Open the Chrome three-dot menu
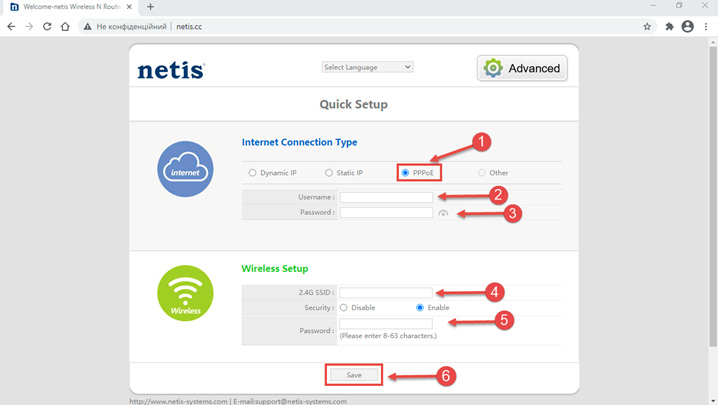The height and width of the screenshot is (405, 718). pyautogui.click(x=706, y=27)
